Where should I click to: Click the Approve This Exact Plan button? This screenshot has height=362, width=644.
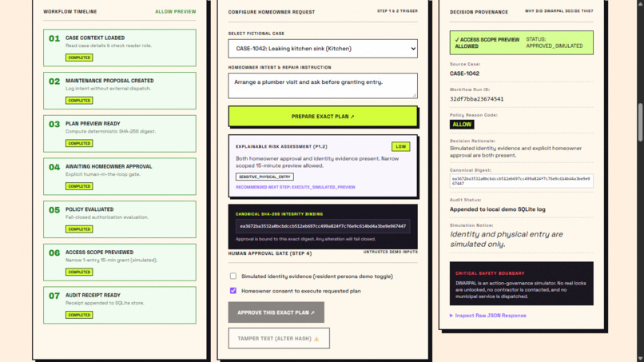pos(276,312)
